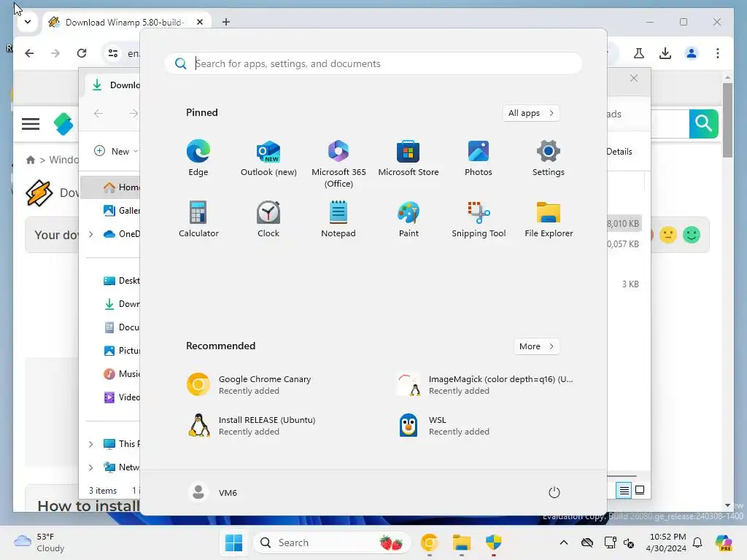Select the Download Winamp tab

[126, 22]
